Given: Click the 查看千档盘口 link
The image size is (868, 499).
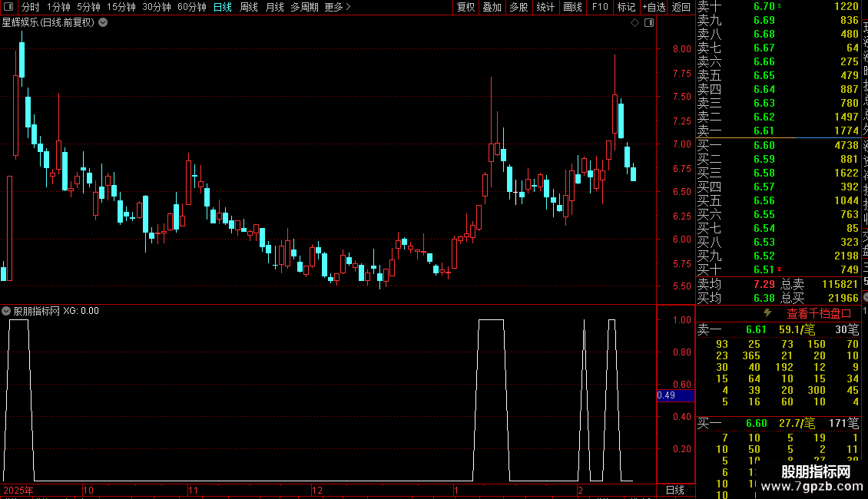Looking at the screenshot, I should click(819, 314).
